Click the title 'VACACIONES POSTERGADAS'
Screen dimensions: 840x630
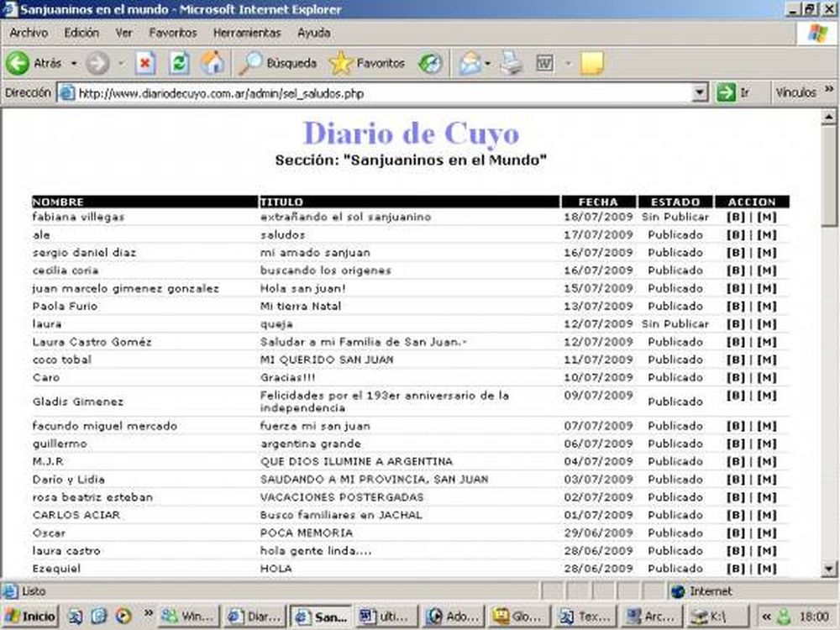tap(342, 497)
